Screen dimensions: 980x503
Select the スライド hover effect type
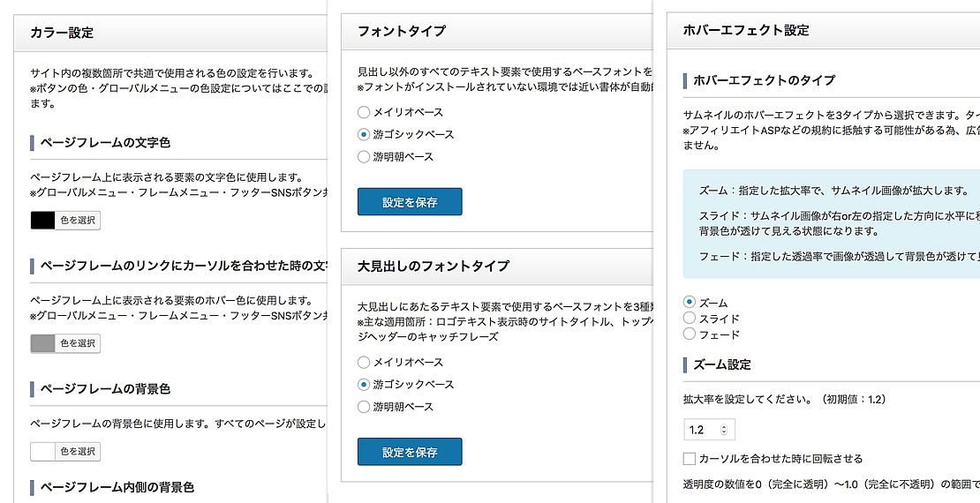click(x=690, y=318)
